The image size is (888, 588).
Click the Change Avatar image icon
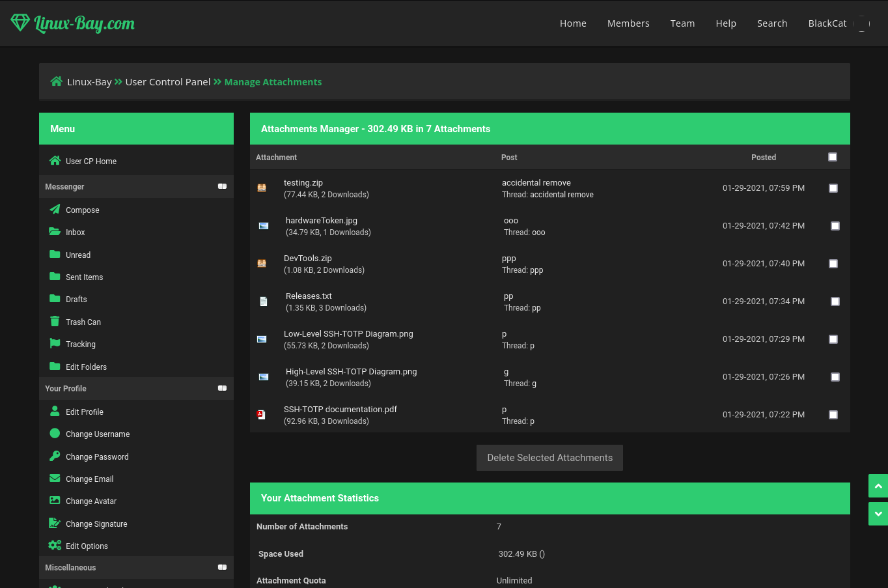coord(55,501)
